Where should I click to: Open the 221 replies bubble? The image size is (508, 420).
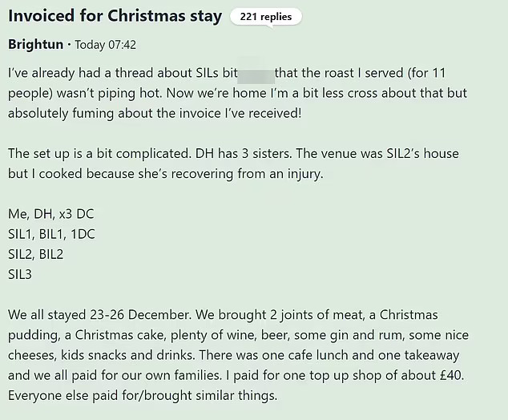265,16
